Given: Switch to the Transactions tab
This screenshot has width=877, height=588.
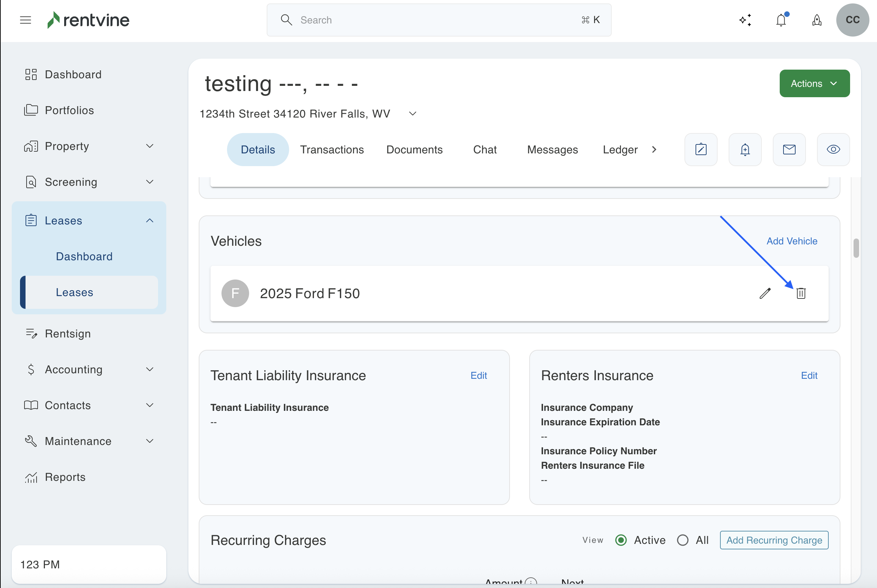Looking at the screenshot, I should point(332,150).
